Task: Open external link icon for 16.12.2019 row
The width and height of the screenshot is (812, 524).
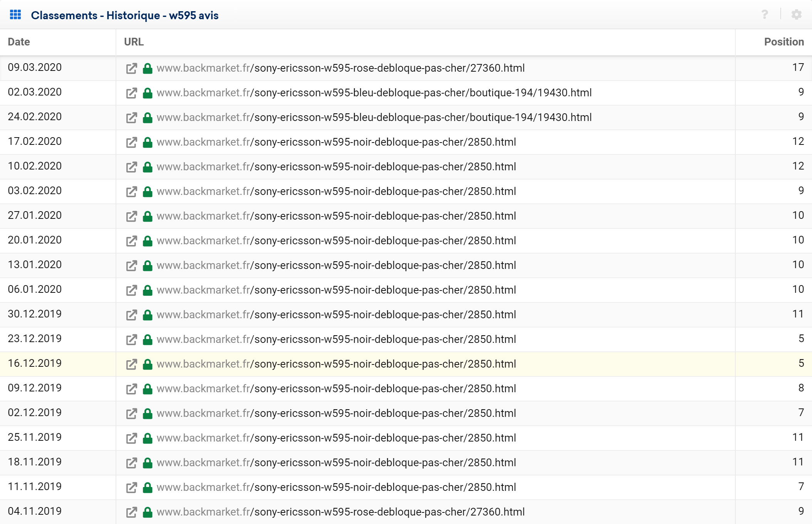Action: 131,364
